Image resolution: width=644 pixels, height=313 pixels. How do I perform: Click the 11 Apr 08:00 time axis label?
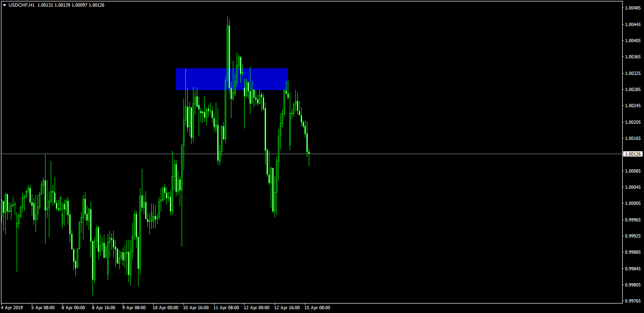pos(226,308)
